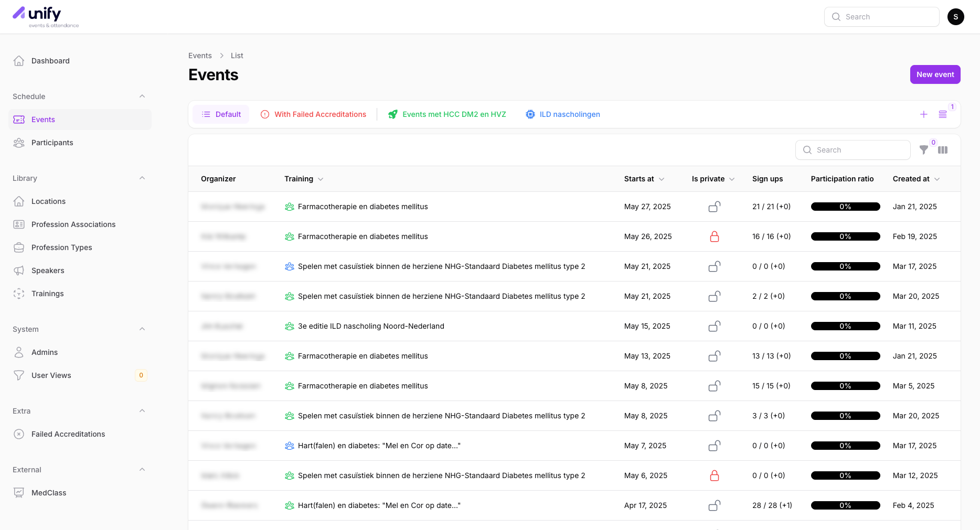Click the red lock on May 6 event
Viewport: 980px width, 530px height.
pos(714,475)
